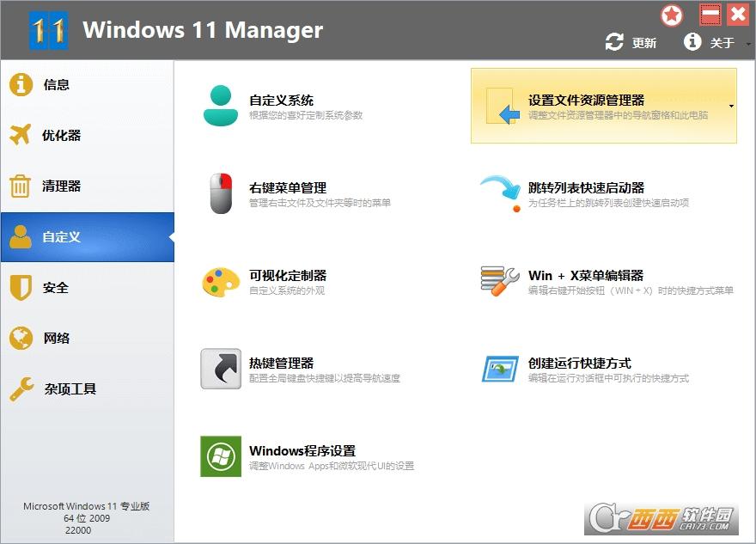The image size is (756, 544).
Task: Open 设置文件资源管理器 tool title
Action: [586, 101]
